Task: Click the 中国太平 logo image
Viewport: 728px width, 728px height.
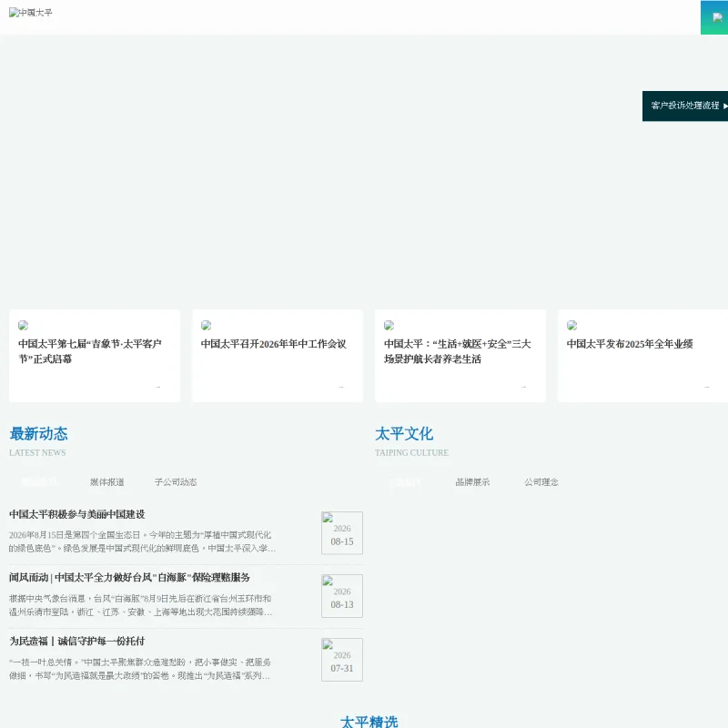Action: 31,13
